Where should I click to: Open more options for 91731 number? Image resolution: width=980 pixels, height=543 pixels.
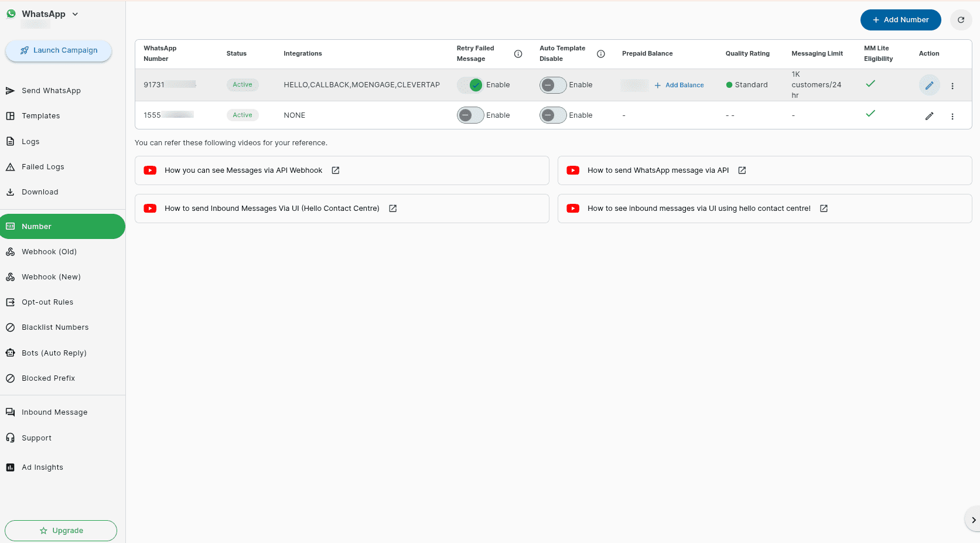pyautogui.click(x=952, y=86)
